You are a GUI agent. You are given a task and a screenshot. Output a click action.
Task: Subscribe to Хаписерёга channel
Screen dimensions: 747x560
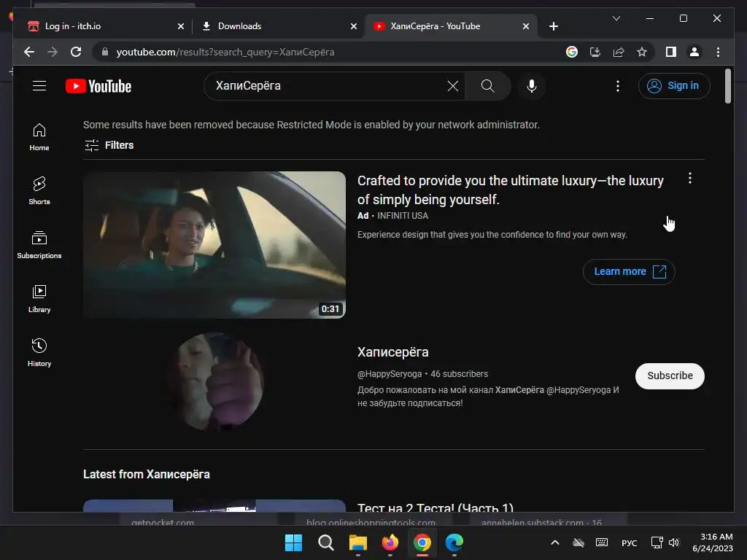point(670,376)
